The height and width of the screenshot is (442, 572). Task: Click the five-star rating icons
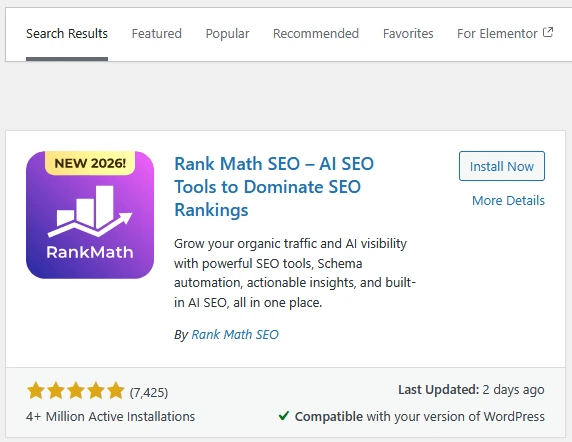point(76,391)
